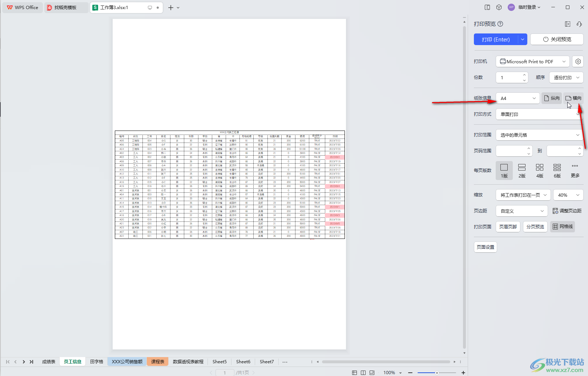Open the 选中的单元格 print range dropdown

pyautogui.click(x=540, y=135)
